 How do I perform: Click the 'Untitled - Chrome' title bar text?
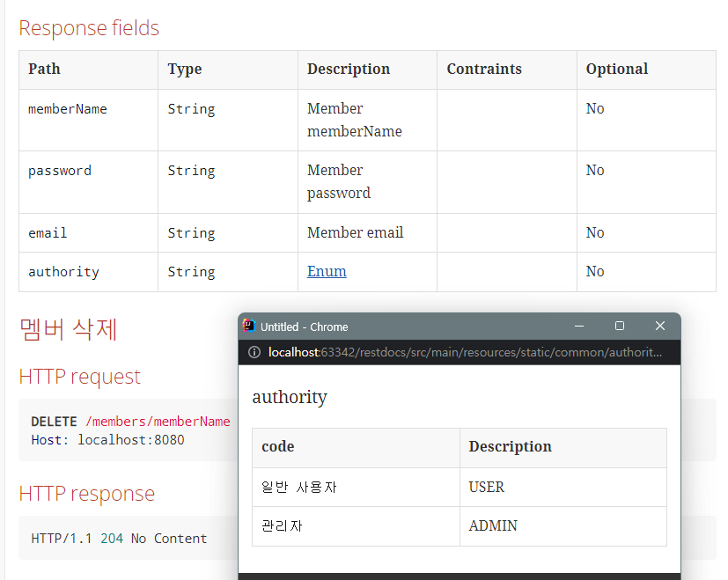(305, 327)
